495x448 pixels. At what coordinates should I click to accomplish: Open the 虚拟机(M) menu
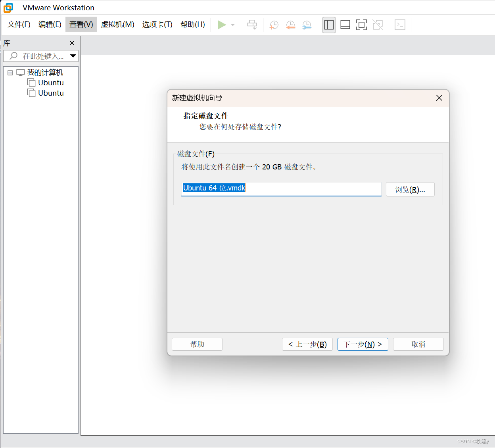click(117, 25)
